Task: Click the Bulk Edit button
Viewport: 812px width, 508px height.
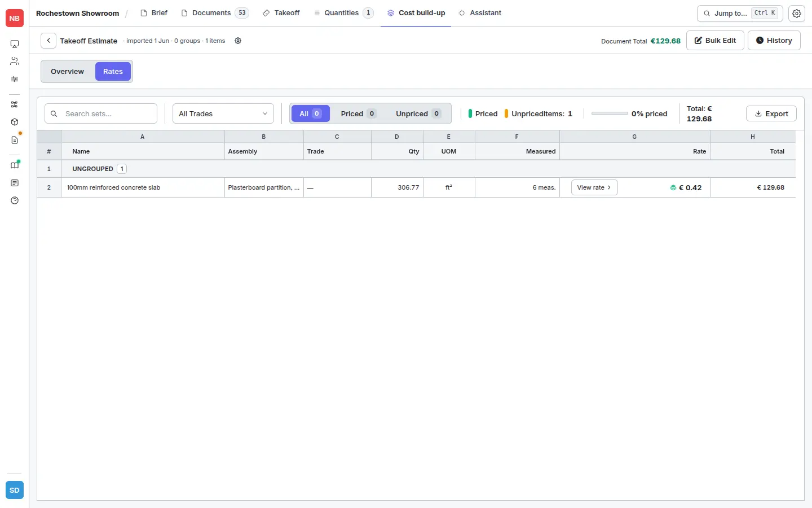Action: 715,41
